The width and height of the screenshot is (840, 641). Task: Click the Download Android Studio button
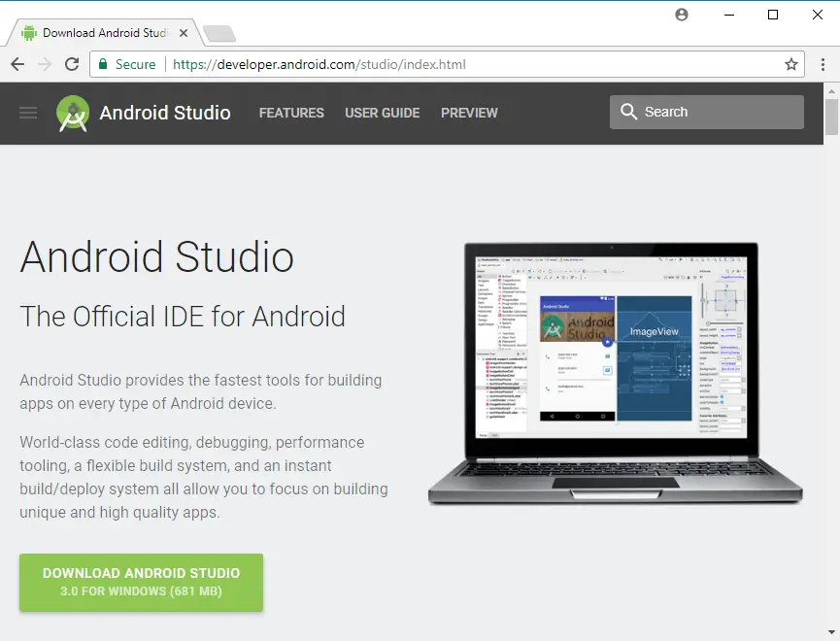[x=142, y=582]
